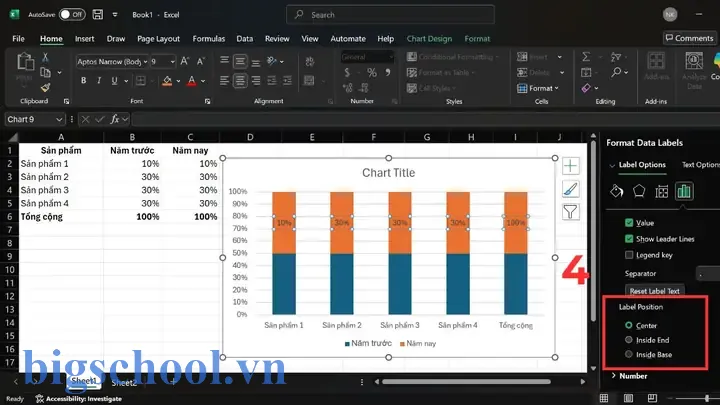Switch to the Formulas tab
Screen dimensions: 720x405
click(208, 39)
